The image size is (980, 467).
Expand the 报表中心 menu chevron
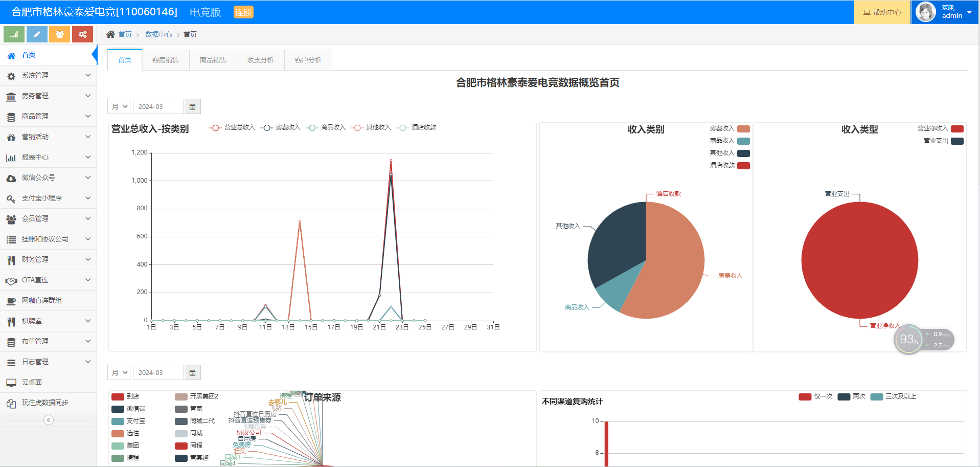pos(88,157)
